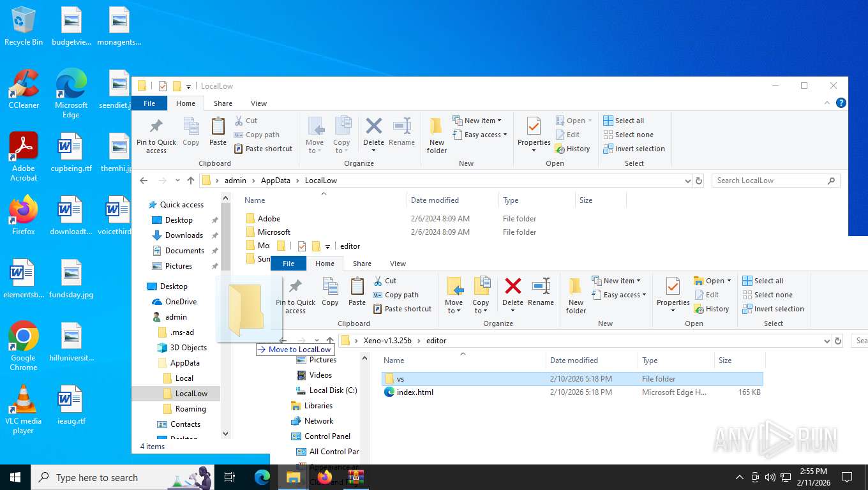Click Pin to Quick access in LocalLow window
The height and width of the screenshot is (490, 868).
click(x=156, y=136)
